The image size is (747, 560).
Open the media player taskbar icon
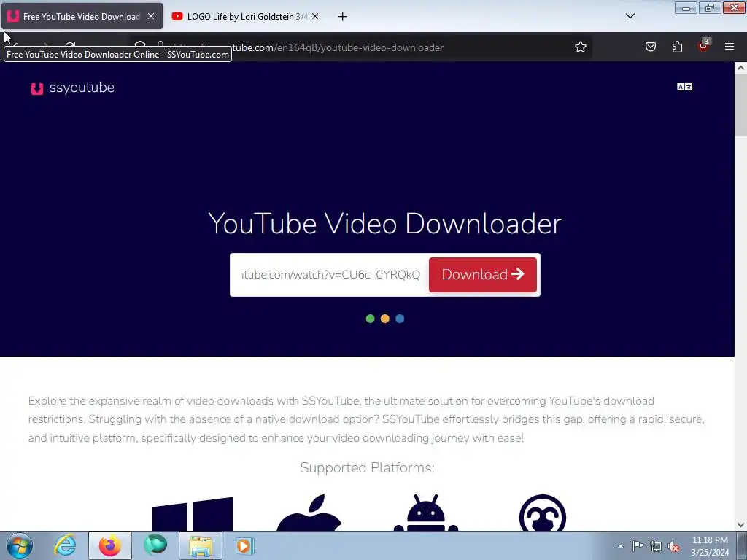click(245, 545)
